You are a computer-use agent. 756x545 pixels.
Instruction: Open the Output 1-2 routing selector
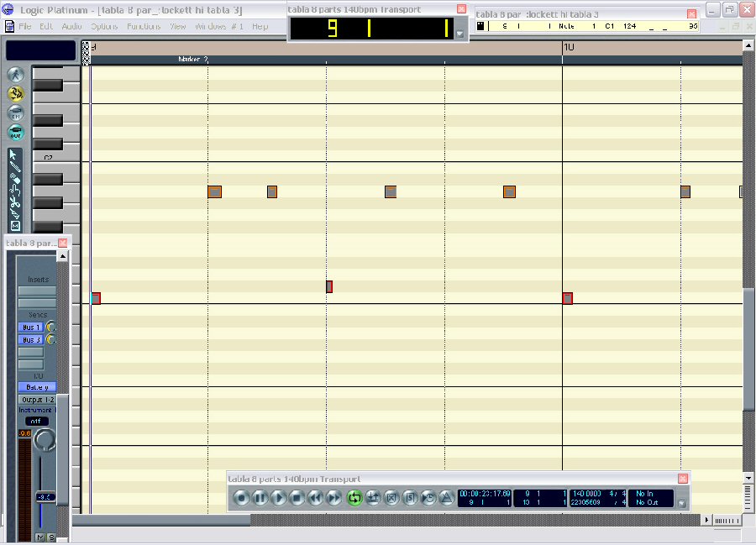tap(35, 400)
